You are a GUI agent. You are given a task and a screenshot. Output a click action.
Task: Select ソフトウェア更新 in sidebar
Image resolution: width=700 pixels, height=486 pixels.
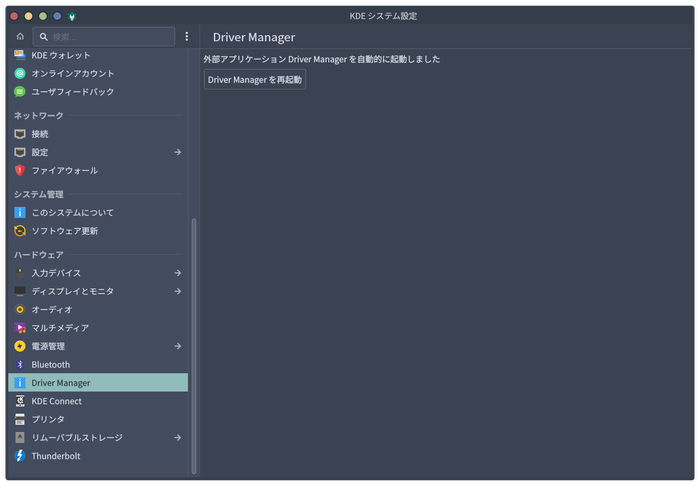tap(98, 231)
